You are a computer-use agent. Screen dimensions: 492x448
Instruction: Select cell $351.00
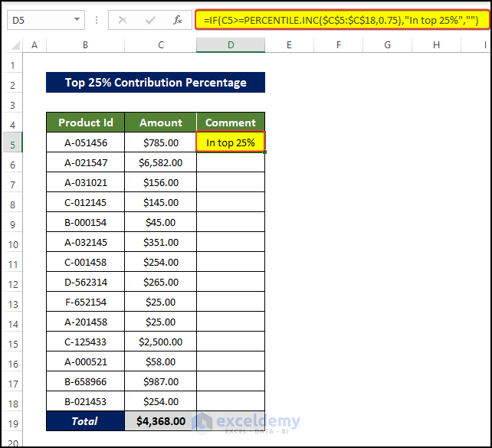pyautogui.click(x=161, y=242)
